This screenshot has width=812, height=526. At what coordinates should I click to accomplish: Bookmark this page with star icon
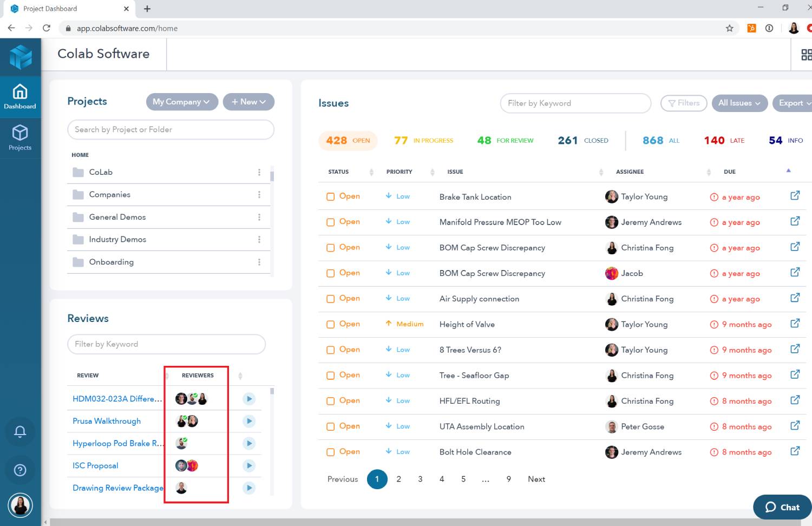click(729, 28)
